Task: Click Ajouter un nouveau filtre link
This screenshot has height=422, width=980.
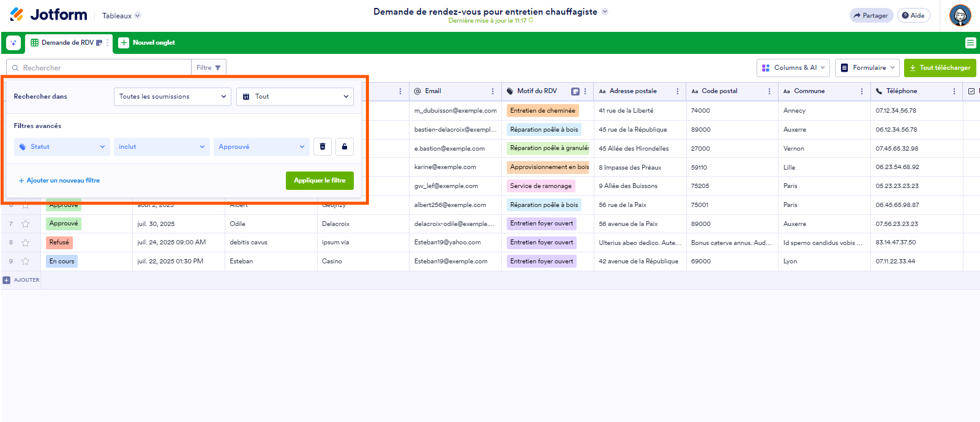Action: pyautogui.click(x=59, y=181)
